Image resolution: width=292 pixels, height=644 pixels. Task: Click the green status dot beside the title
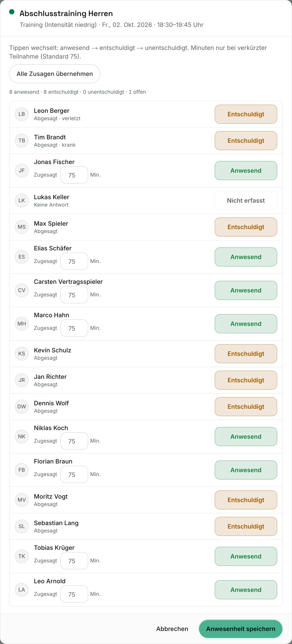12,12
